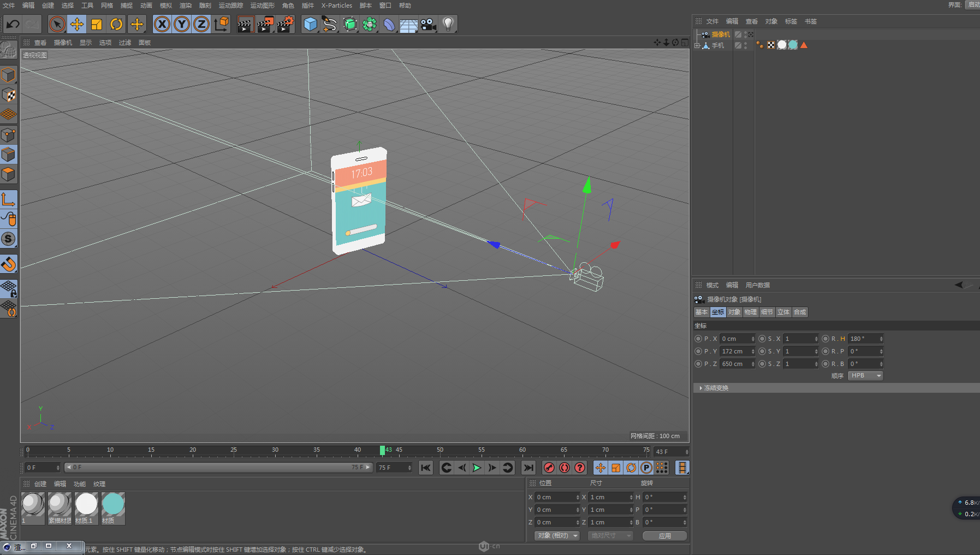Click the camera object toolbar icon
Viewport: 980px width, 555px height.
(x=428, y=24)
